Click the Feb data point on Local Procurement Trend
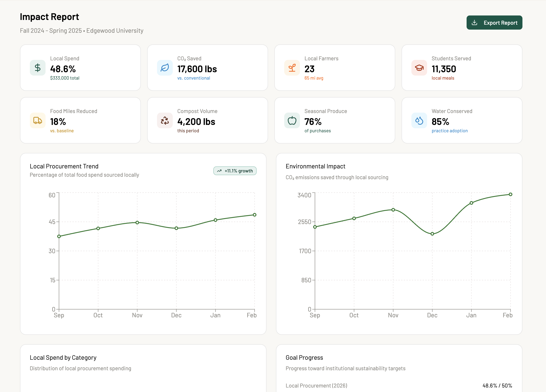The width and height of the screenshot is (546, 392). (x=254, y=215)
